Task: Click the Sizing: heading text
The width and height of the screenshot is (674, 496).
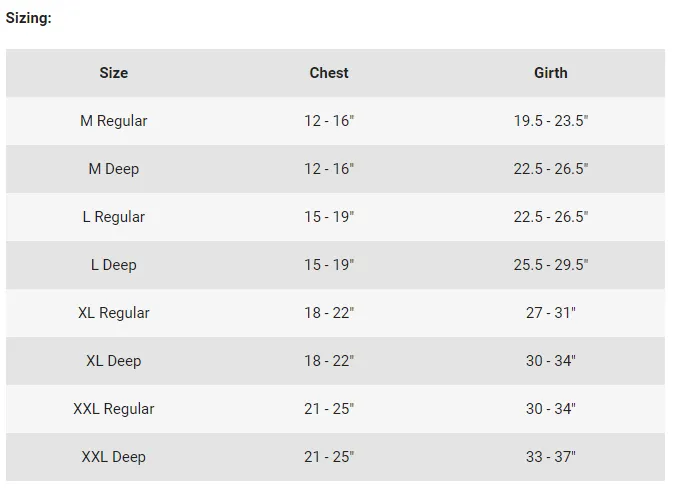Action: click(x=28, y=18)
